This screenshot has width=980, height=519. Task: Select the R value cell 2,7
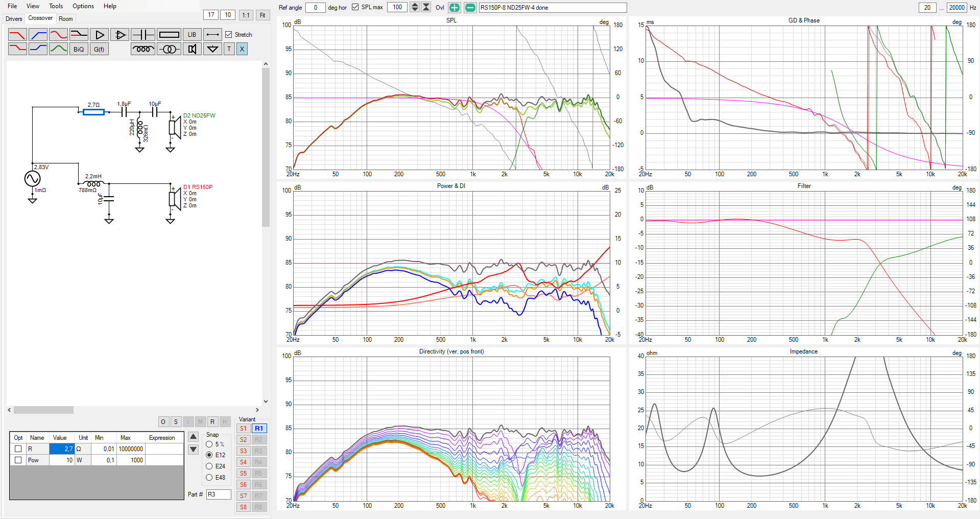click(62, 449)
